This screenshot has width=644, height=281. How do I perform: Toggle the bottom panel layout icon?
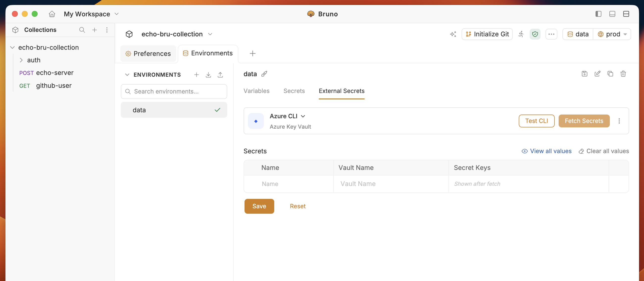pyautogui.click(x=612, y=14)
